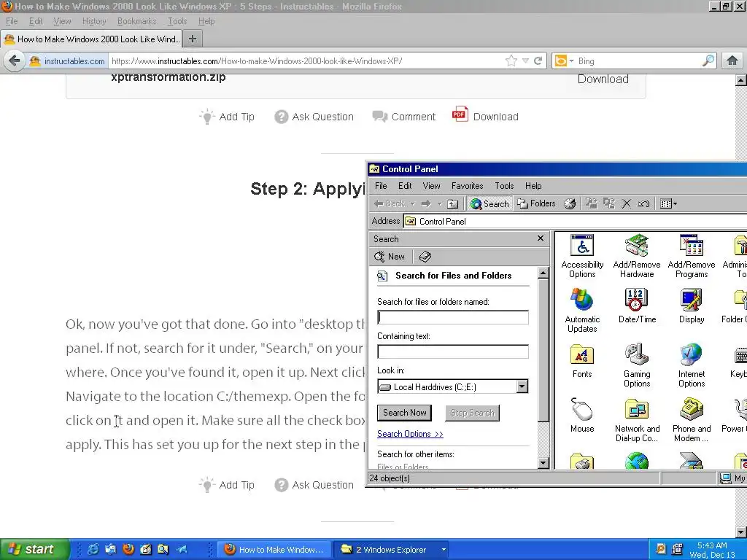The image size is (747, 560).
Task: Open Phone and Modem options icon
Action: point(692,420)
